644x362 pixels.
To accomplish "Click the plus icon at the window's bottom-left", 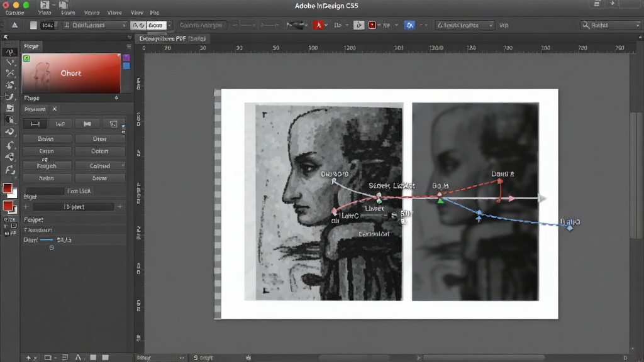I will coord(28,358).
